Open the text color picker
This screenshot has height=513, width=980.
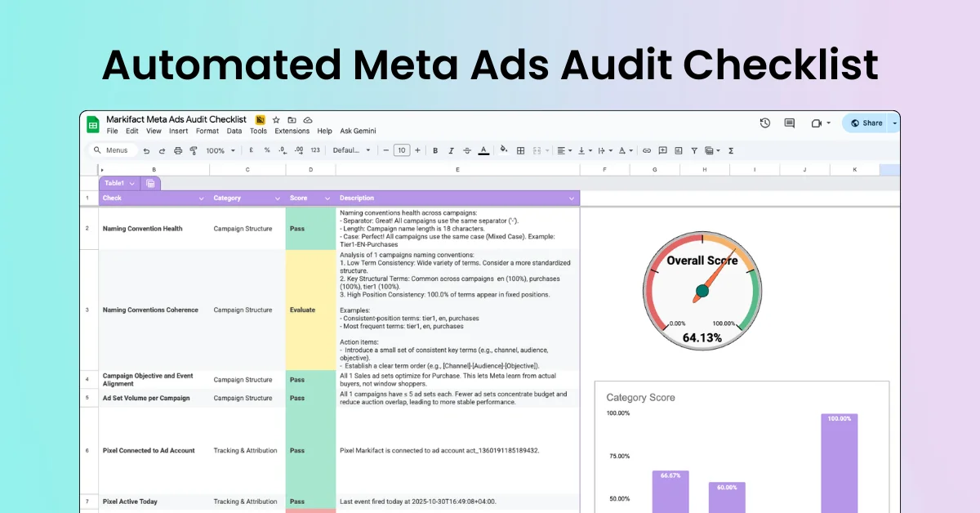click(483, 150)
